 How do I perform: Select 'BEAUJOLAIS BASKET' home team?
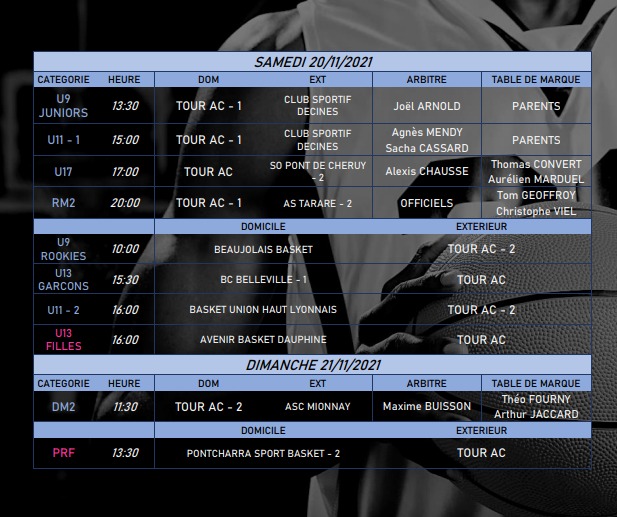click(x=263, y=249)
